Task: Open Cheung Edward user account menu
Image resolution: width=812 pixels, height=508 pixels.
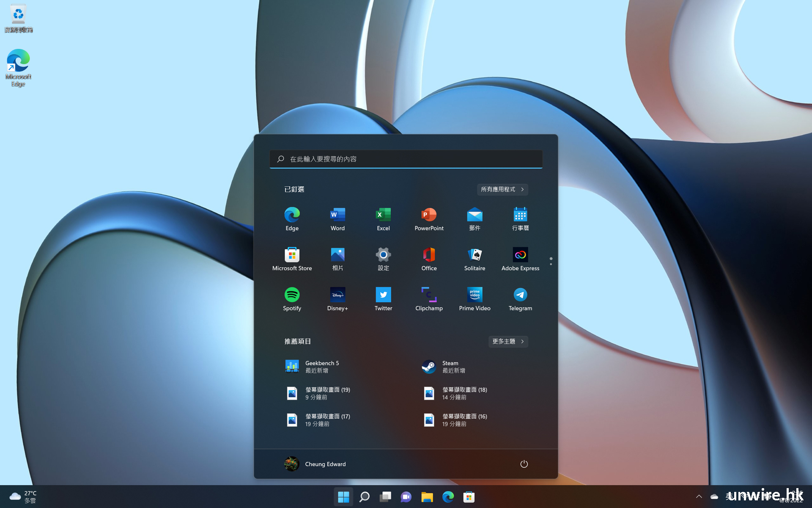Action: tap(315, 464)
